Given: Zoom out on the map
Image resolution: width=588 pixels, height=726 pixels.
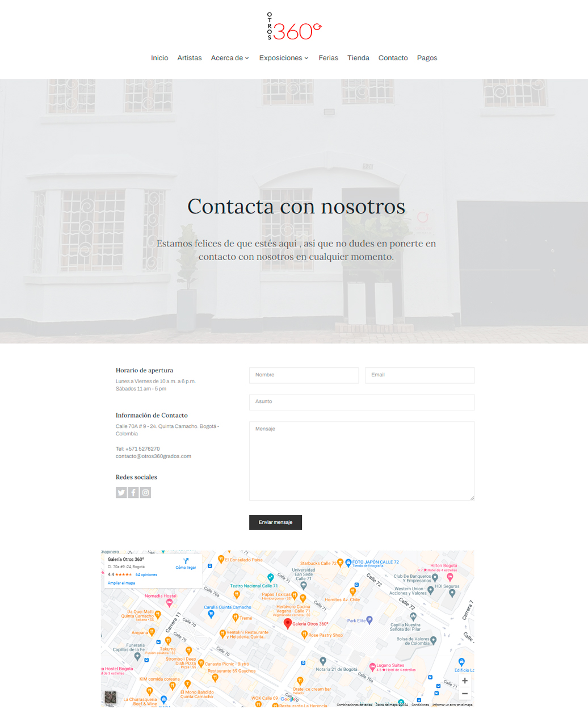Looking at the screenshot, I should [x=464, y=694].
